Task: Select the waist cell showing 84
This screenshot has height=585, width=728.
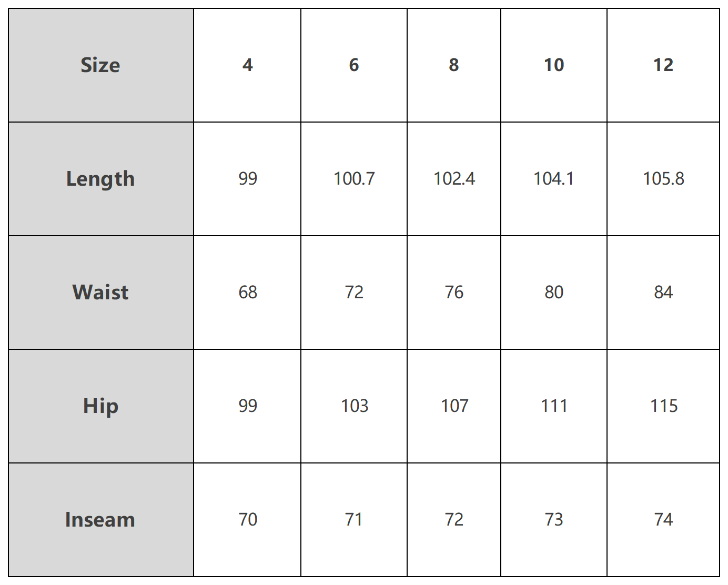Action: click(x=663, y=292)
